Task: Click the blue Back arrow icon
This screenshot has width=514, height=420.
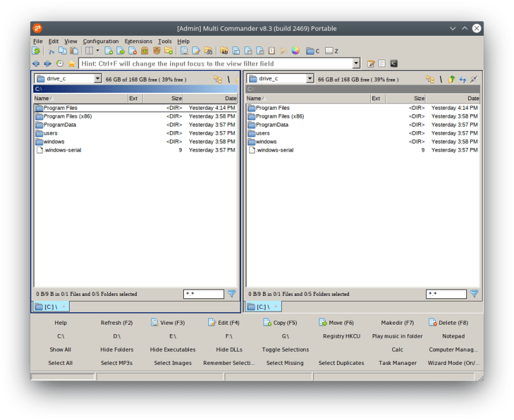Action: 36,63
